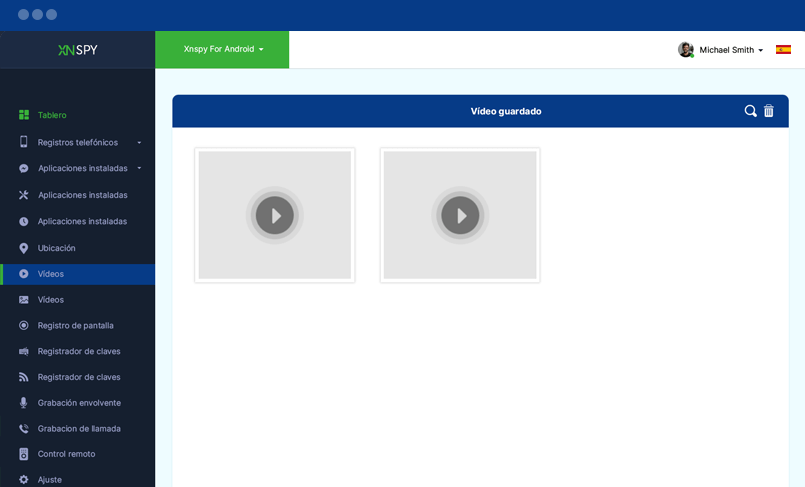Open Aplicaciones instaladas with the clock icon
805x487 pixels.
pyautogui.click(x=82, y=221)
